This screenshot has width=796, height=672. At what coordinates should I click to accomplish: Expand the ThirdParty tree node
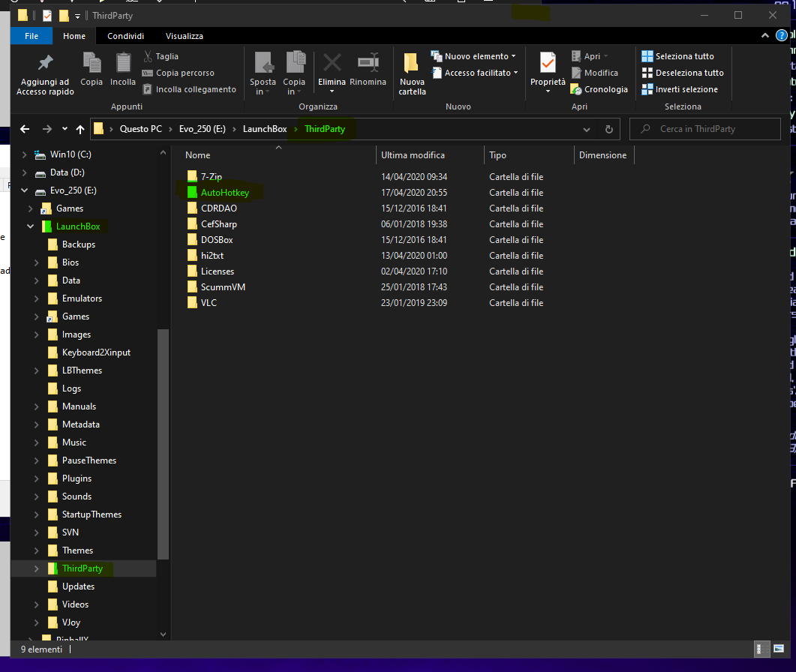click(37, 568)
